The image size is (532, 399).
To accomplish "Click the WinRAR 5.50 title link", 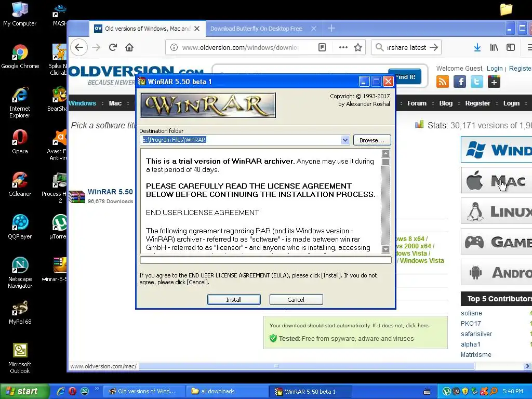I will [110, 192].
